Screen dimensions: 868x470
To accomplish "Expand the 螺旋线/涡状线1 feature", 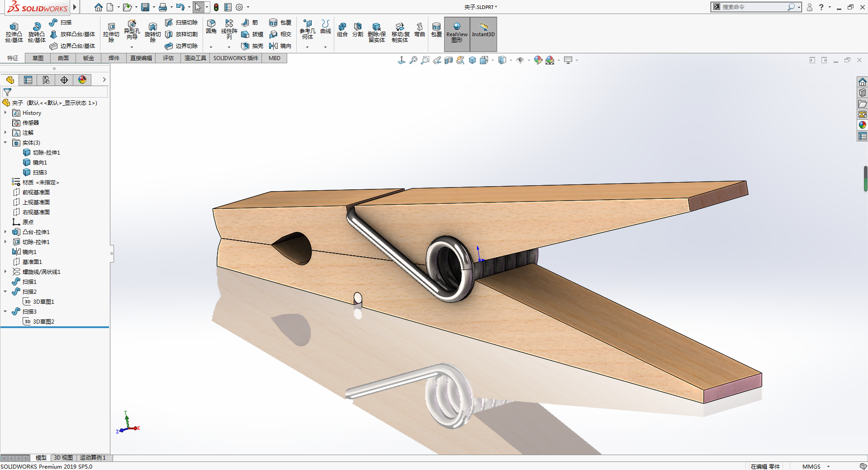I will click(5, 272).
